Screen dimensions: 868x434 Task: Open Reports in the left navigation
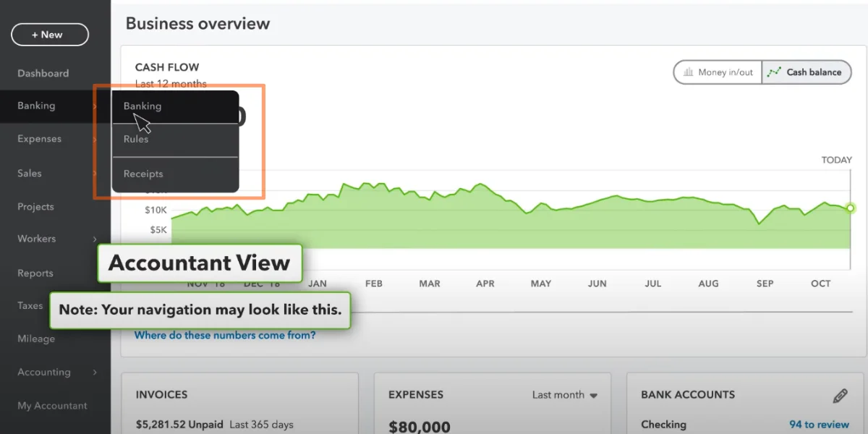coord(35,273)
